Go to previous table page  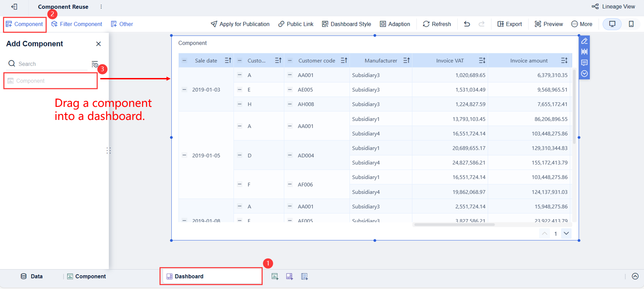click(545, 234)
